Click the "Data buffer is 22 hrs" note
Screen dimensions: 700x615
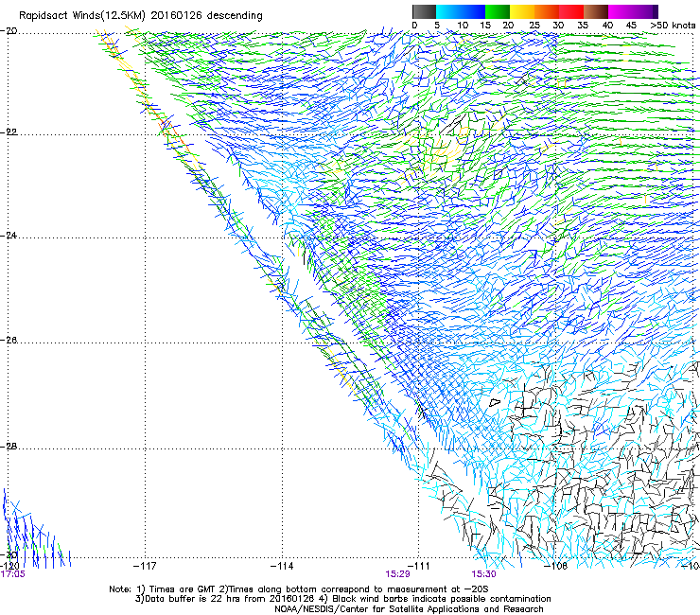(342, 599)
